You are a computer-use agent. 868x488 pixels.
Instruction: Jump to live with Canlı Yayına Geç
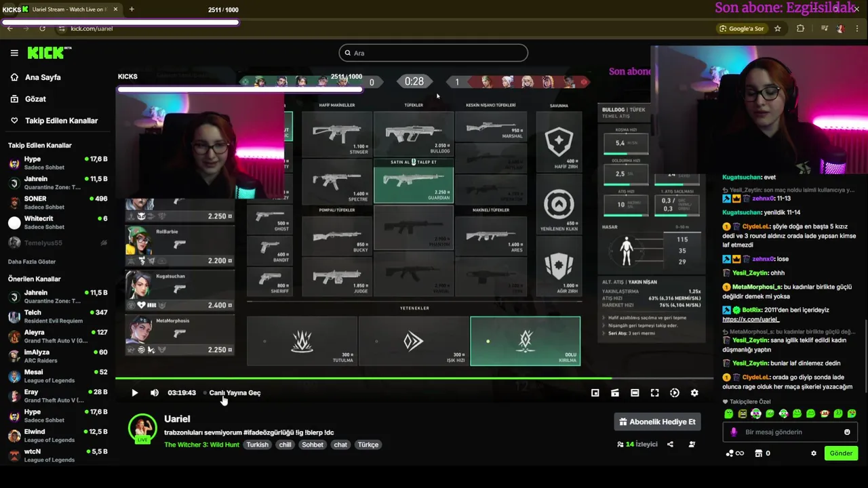(235, 392)
